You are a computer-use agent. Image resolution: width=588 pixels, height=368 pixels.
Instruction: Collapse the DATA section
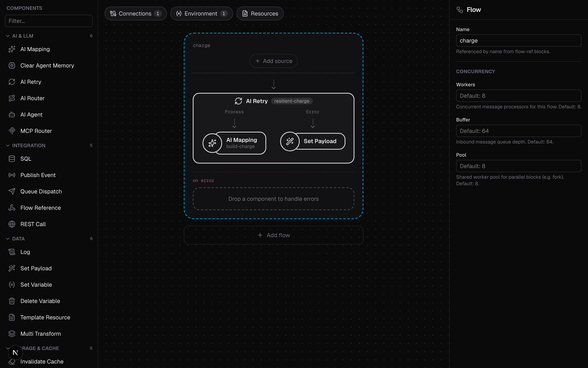point(8,239)
